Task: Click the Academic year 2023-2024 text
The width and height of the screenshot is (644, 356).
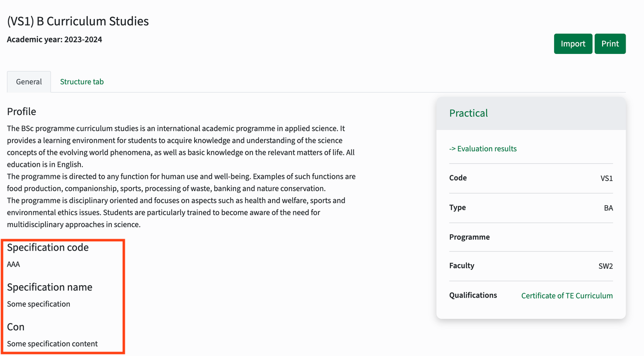Action: [54, 39]
